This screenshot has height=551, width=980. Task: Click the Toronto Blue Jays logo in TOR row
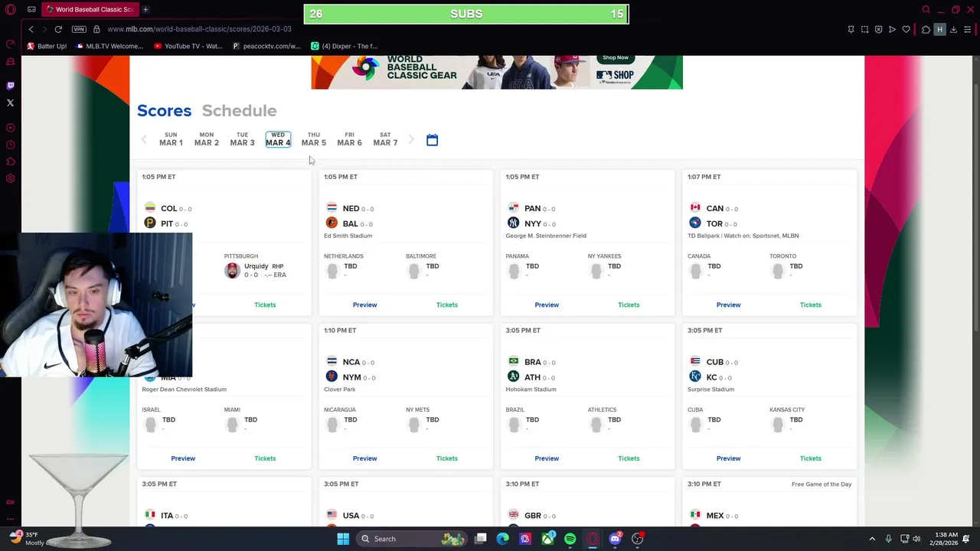click(694, 223)
